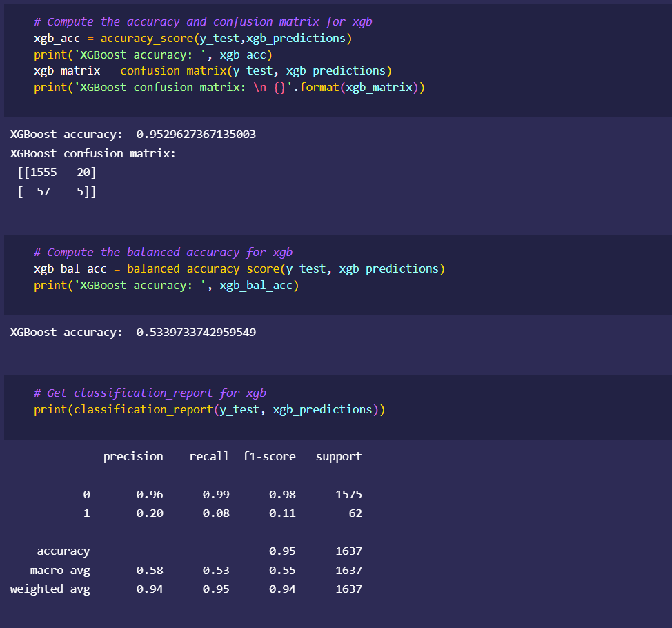Image resolution: width=672 pixels, height=628 pixels.
Task: Click the line 'xgb_matrix = confusion_matrix(y_test, xgb_predictions)'
Action: 213,70
